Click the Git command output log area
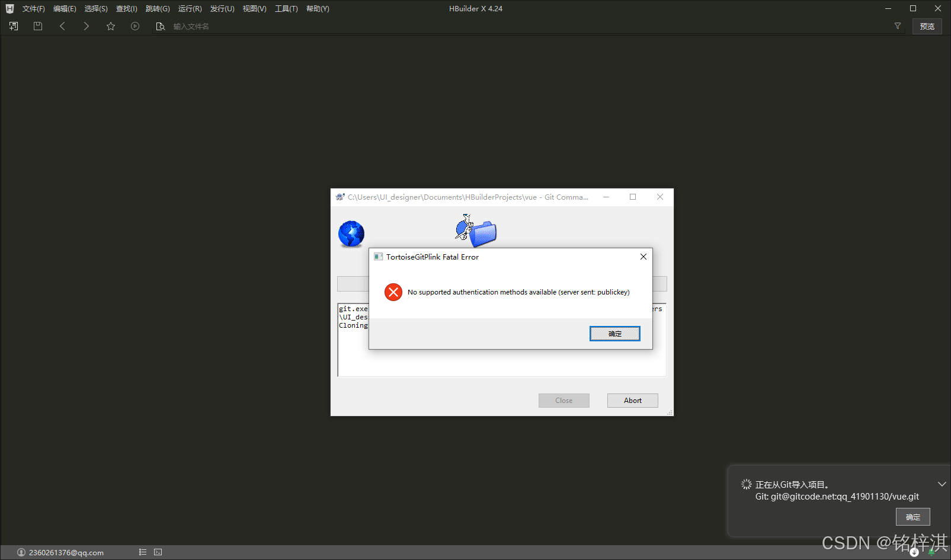Screen dimensions: 951x560 point(502,340)
